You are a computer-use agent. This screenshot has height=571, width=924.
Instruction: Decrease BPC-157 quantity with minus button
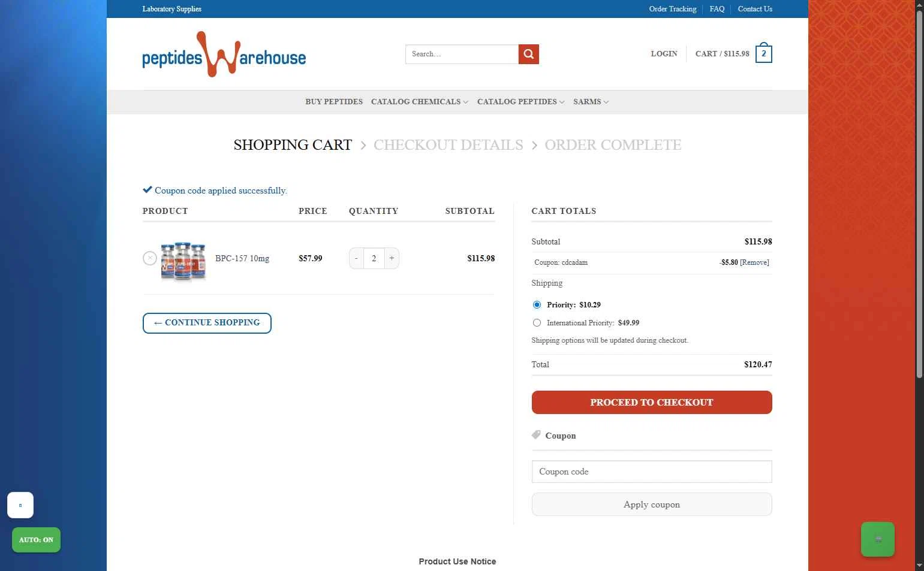(x=356, y=258)
